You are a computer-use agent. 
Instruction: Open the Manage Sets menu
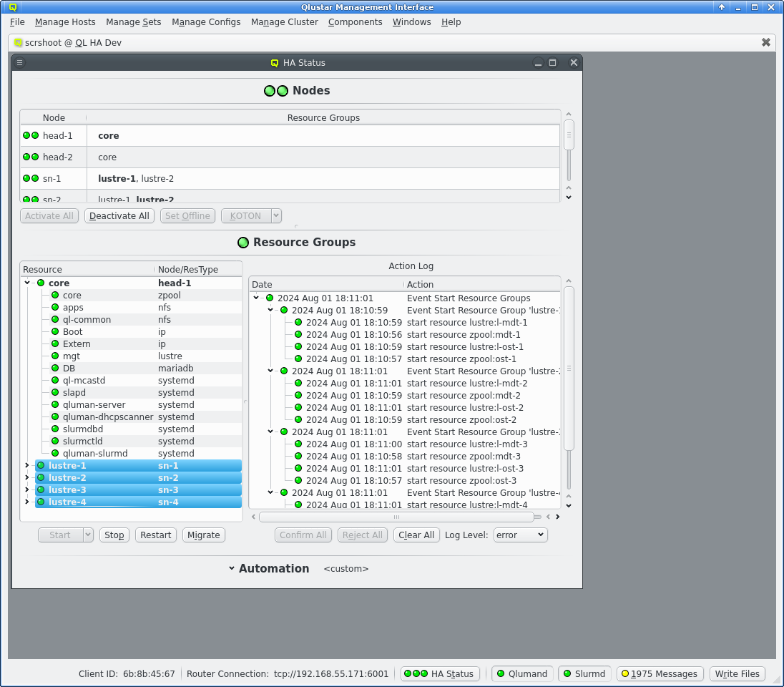tap(134, 22)
